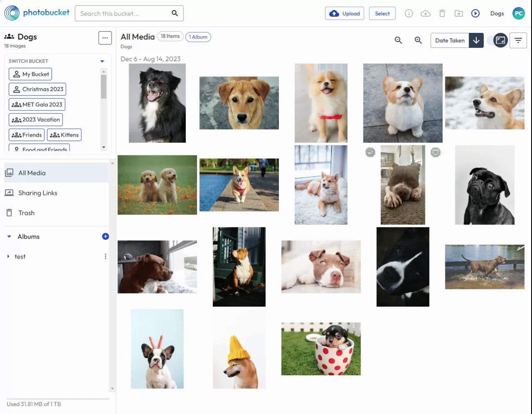The image size is (532, 414).
Task: Switch to the Friends bucket
Action: pyautogui.click(x=27, y=135)
